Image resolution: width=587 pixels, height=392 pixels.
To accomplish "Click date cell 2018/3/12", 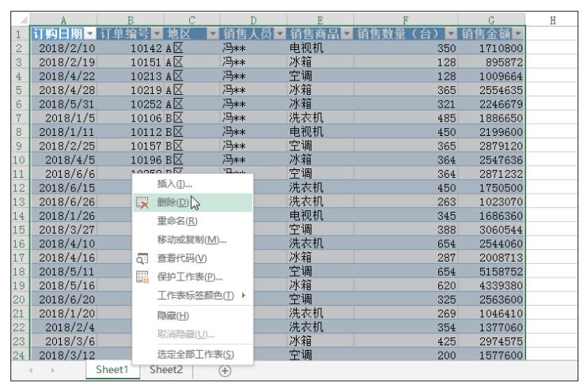I will coord(63,355).
